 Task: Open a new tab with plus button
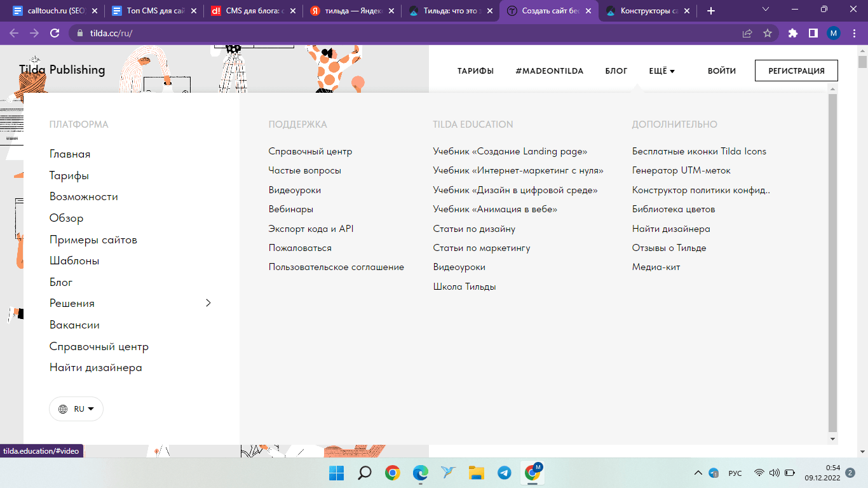tap(710, 11)
